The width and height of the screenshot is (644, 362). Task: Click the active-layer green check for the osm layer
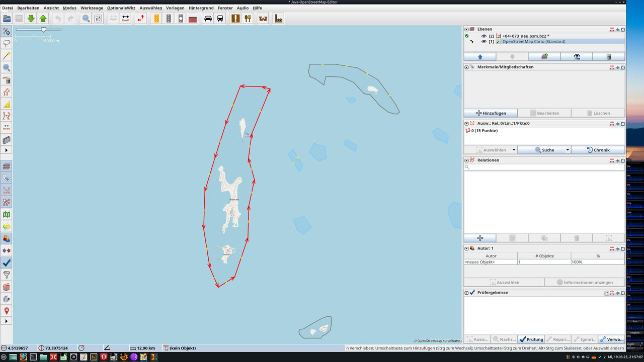(467, 36)
